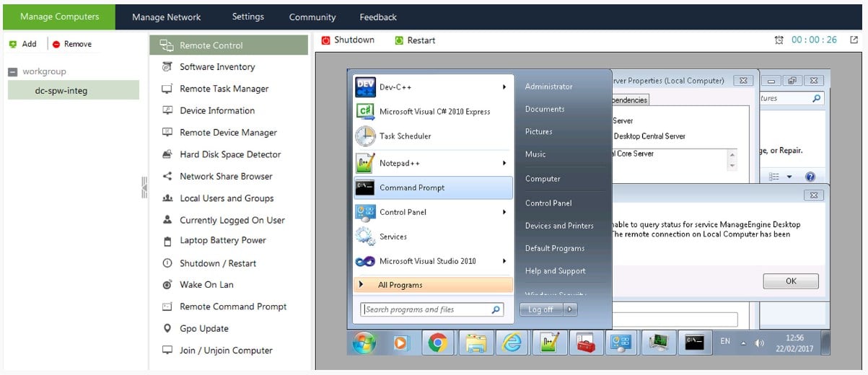The image size is (868, 375).
Task: Expand Notepad++ recent items arrow
Action: point(504,164)
